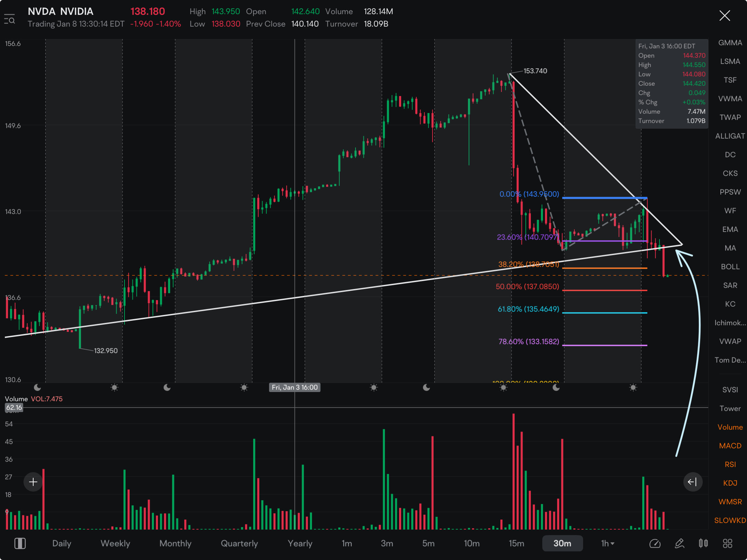Click the Volume VOL:7.475 label

coord(34,399)
